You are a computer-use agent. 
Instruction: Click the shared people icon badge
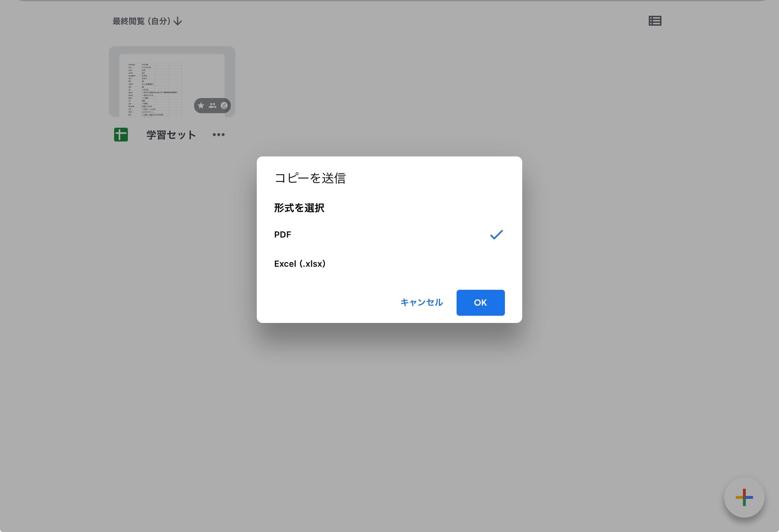pos(212,106)
